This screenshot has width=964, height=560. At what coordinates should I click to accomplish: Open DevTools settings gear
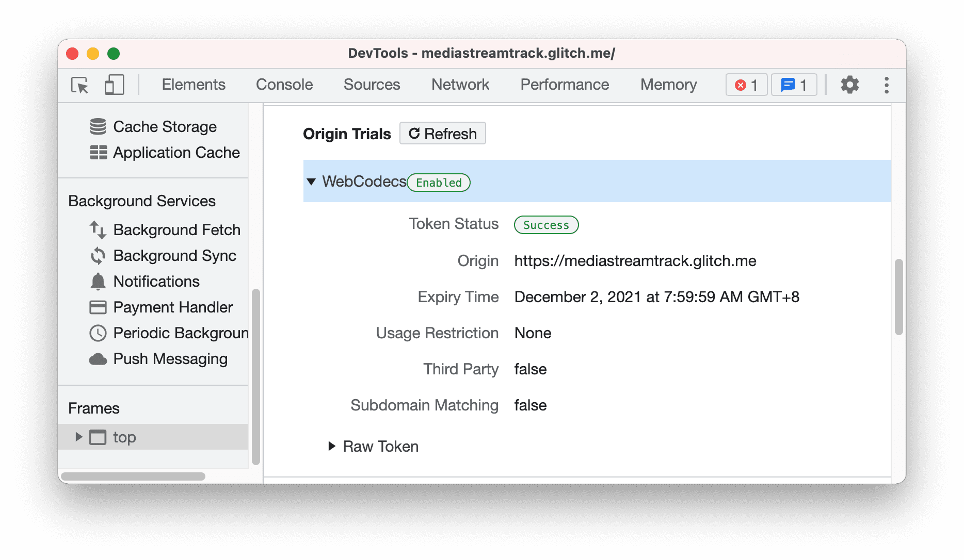point(849,85)
